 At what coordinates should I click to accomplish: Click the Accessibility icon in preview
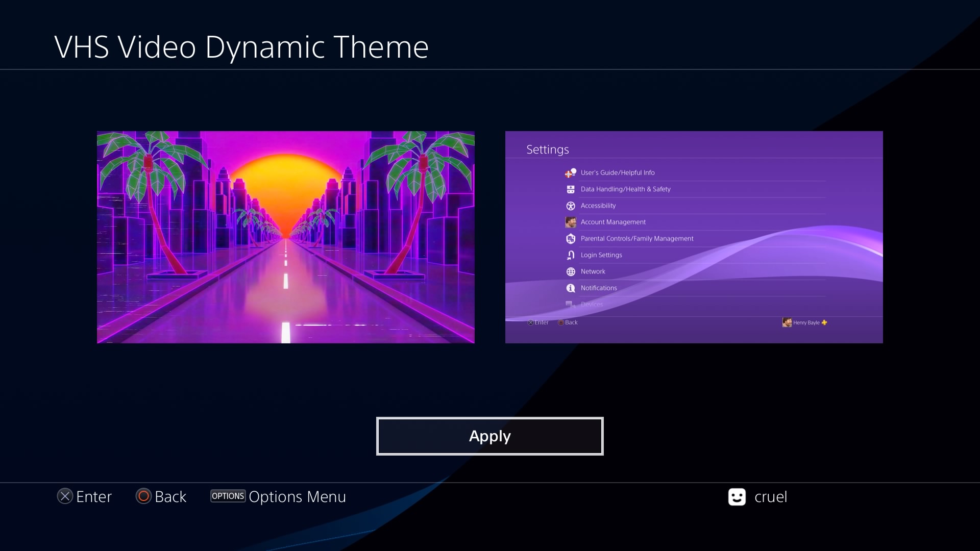tap(571, 206)
